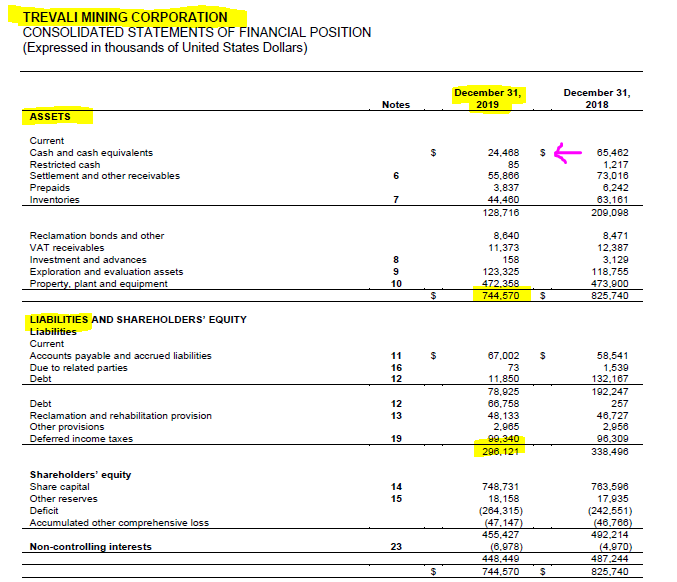Click the Cash and cash equivalents label
677x582 pixels.
91,153
